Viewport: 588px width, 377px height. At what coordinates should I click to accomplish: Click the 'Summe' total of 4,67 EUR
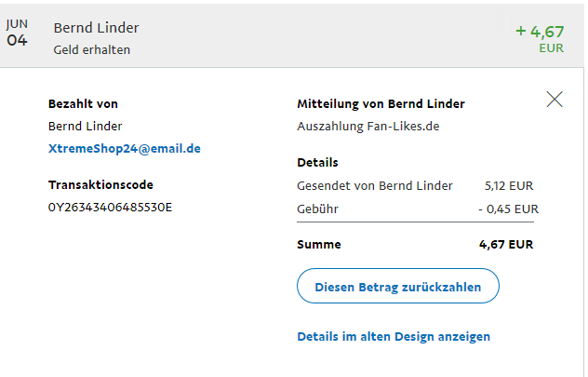point(507,244)
